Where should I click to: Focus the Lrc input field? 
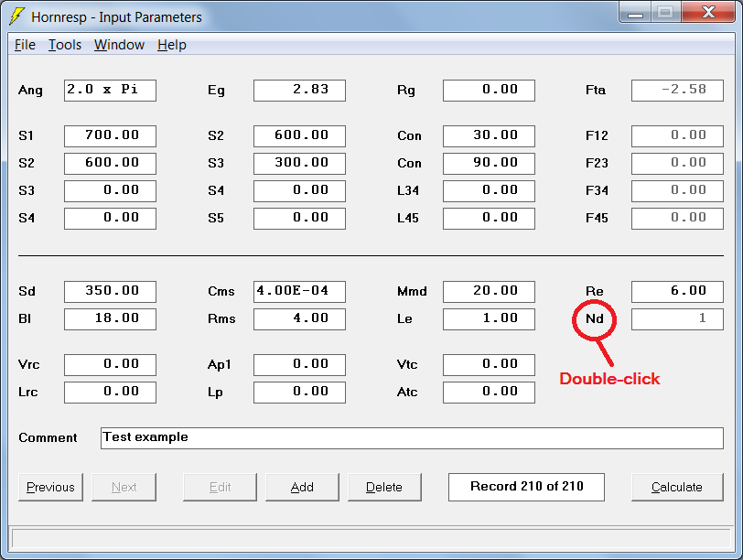(111, 393)
